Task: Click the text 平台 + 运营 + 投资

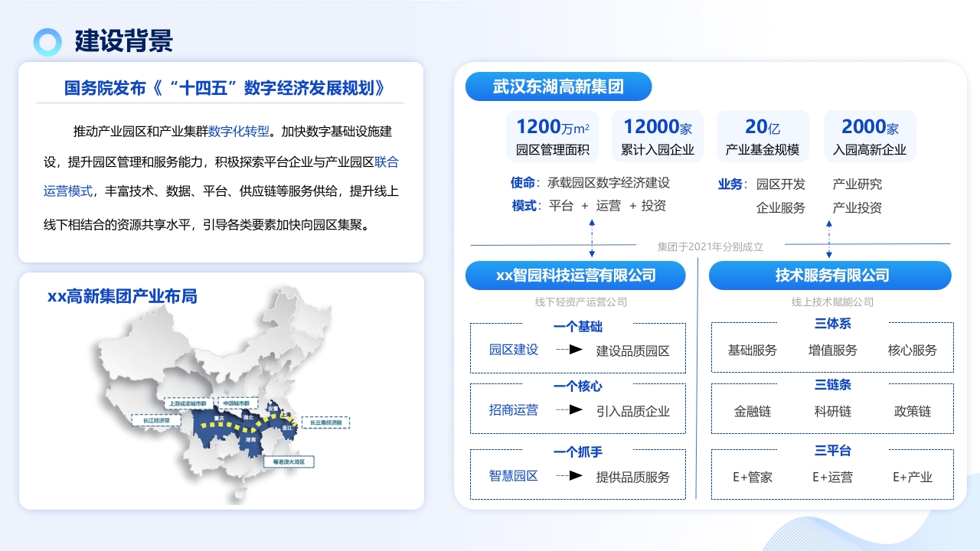Action: [608, 205]
